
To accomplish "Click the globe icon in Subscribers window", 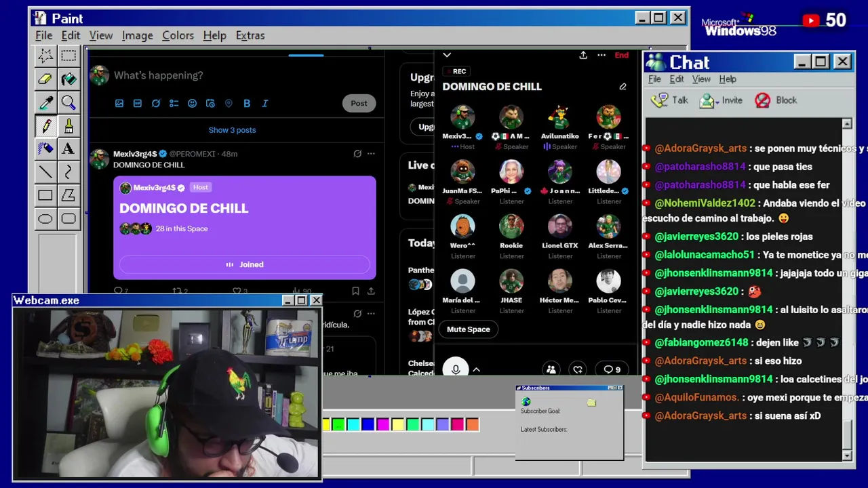I will click(526, 402).
